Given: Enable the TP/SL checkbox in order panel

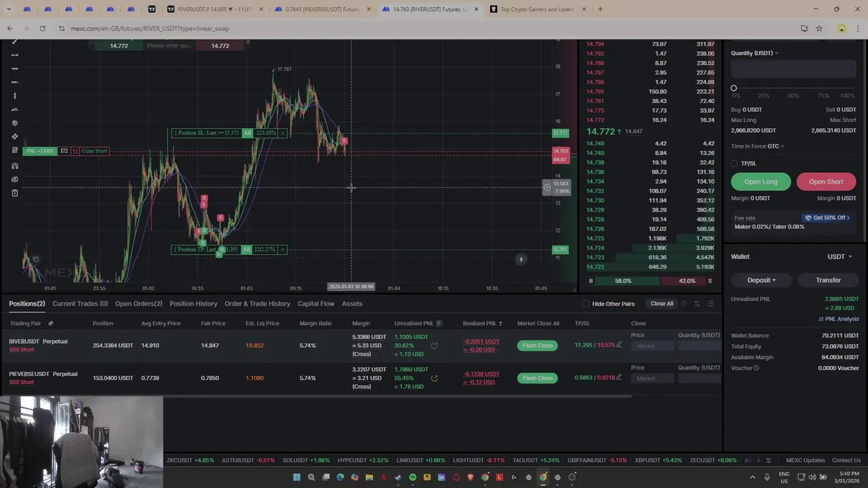Looking at the screenshot, I should (734, 163).
